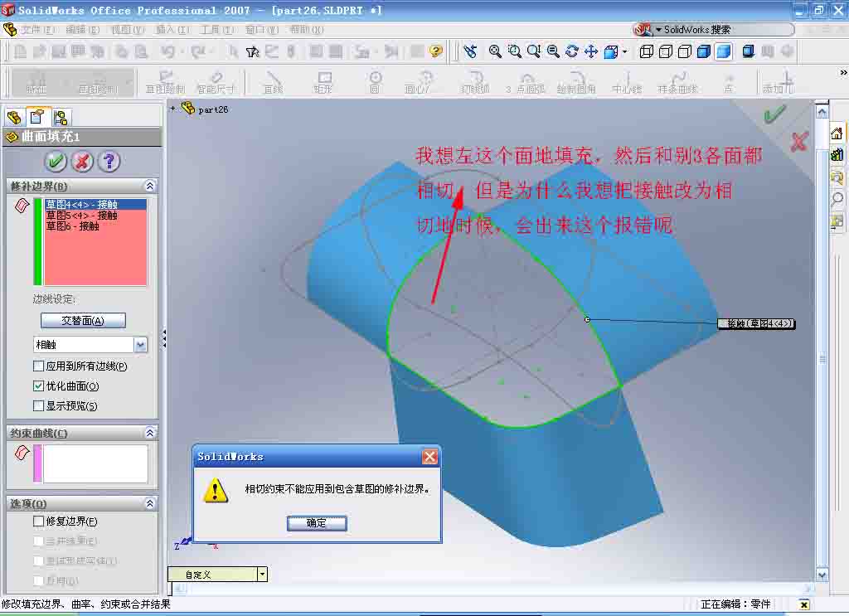Open File Explorer task pane icon

pyautogui.click(x=837, y=177)
